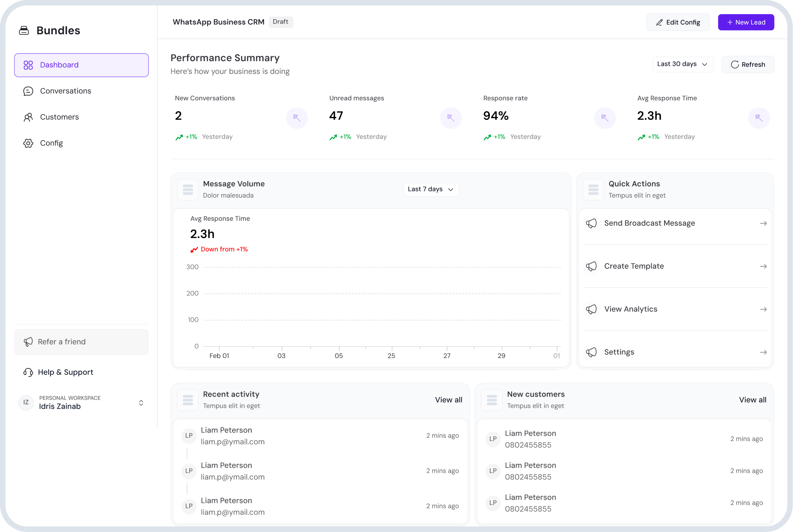Open Config in the sidebar

coord(51,143)
